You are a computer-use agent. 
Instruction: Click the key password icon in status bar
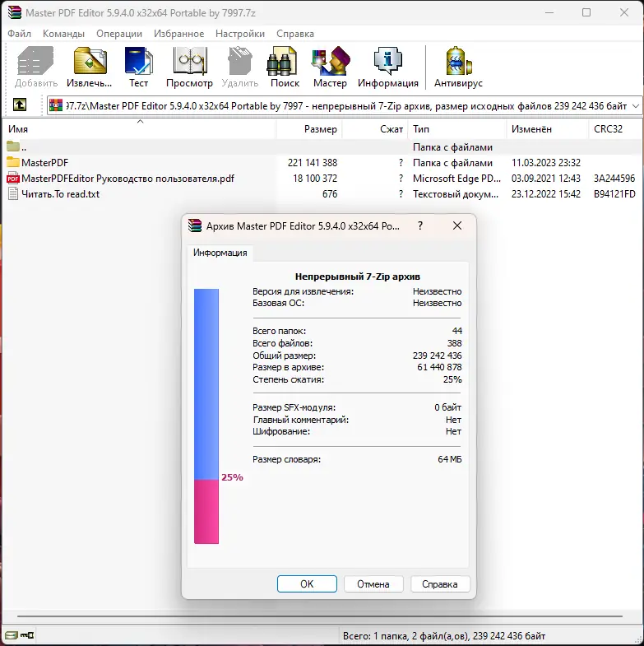pos(27,634)
